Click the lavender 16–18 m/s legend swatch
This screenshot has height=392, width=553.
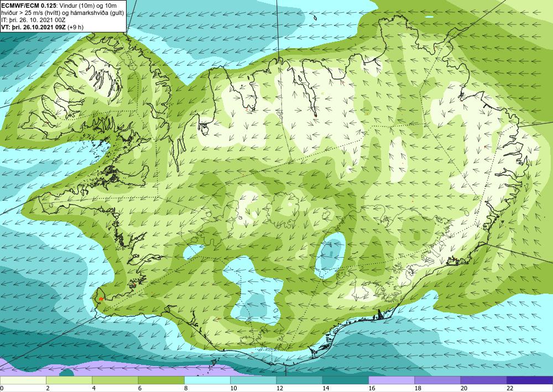coord(392,380)
